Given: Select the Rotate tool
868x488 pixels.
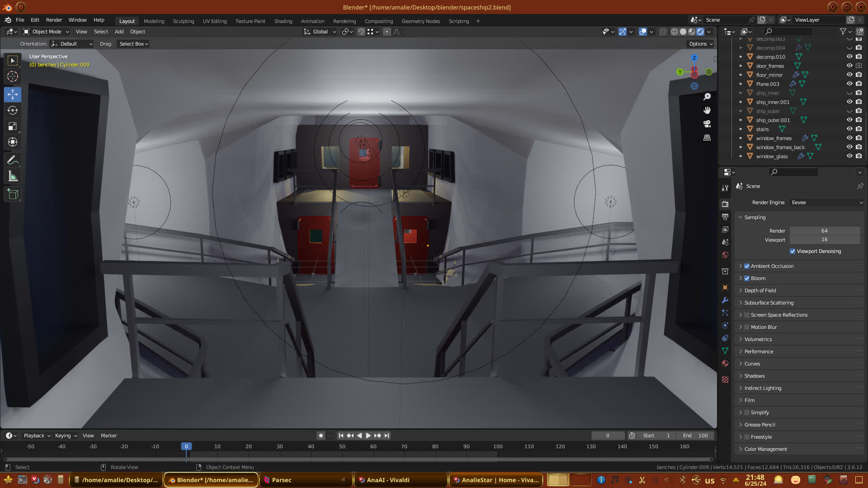Looking at the screenshot, I should pos(13,110).
